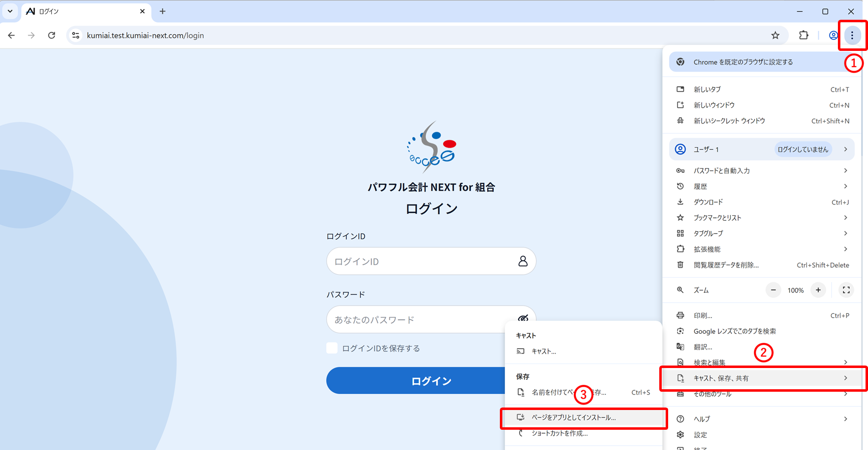Click the download icon beside ダウンロード

pos(680,202)
